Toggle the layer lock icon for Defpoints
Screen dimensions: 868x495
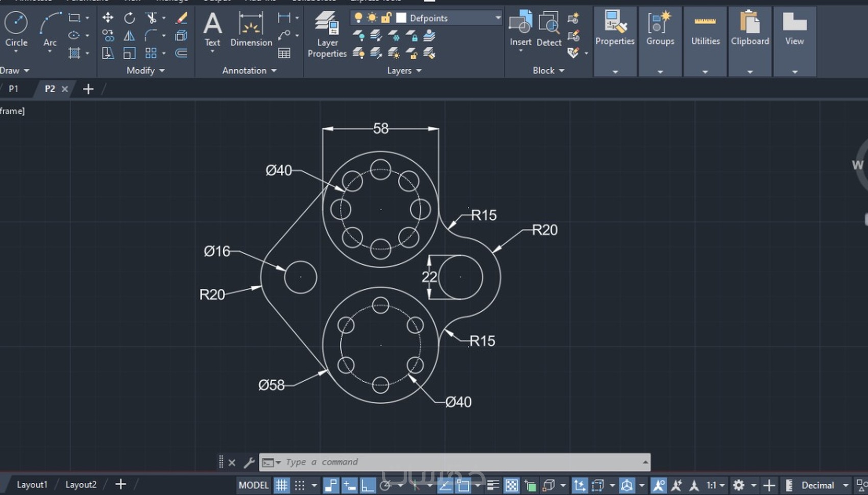(386, 18)
